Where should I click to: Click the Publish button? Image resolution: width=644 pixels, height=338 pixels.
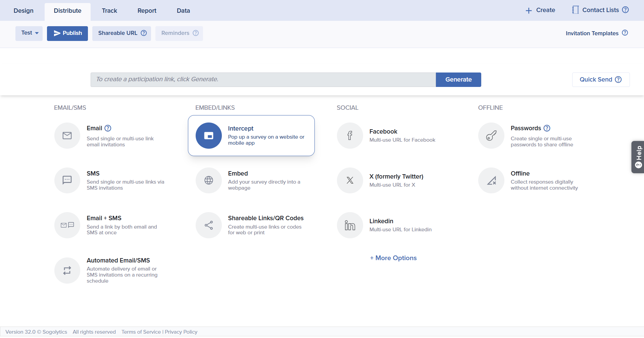[x=67, y=33]
